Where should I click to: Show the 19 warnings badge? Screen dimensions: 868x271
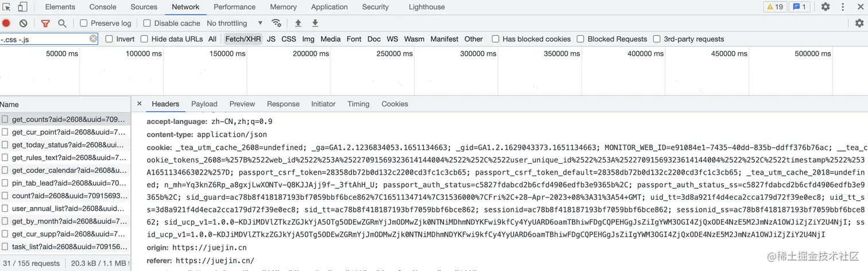click(775, 7)
